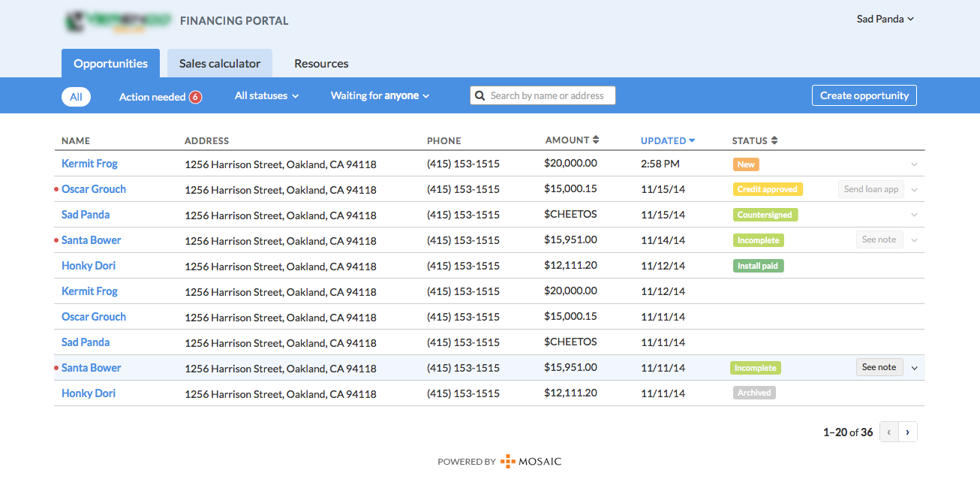This screenshot has width=980, height=488.
Task: Click the search magnifier icon
Action: tap(480, 95)
